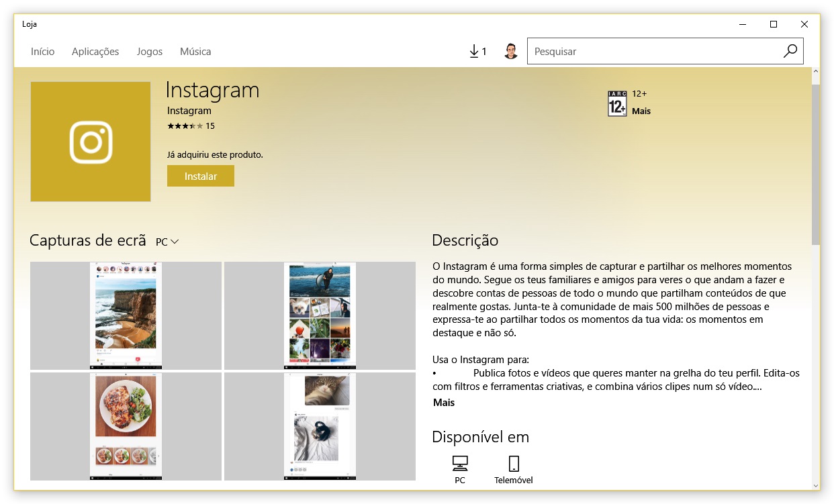The width and height of the screenshot is (834, 504).
Task: Click the search magnifier icon
Action: pos(790,51)
